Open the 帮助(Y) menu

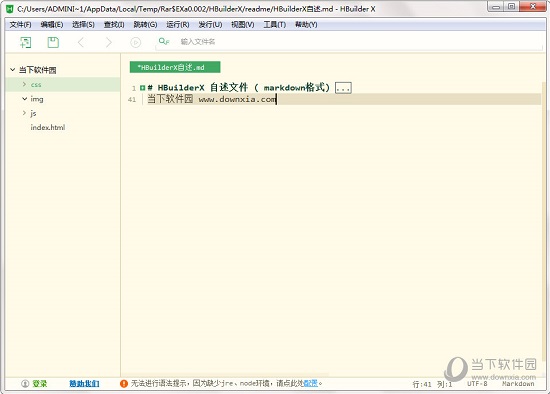pyautogui.click(x=306, y=25)
